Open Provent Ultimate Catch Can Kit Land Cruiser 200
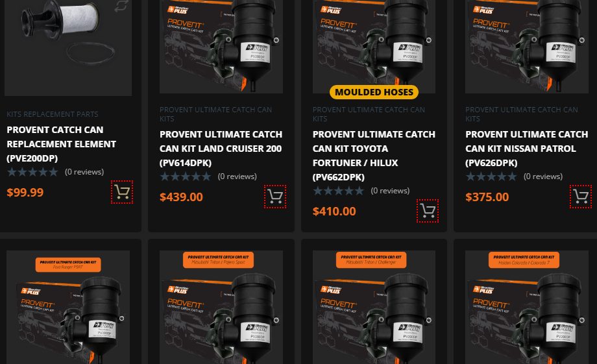The image size is (597, 364). (x=221, y=149)
